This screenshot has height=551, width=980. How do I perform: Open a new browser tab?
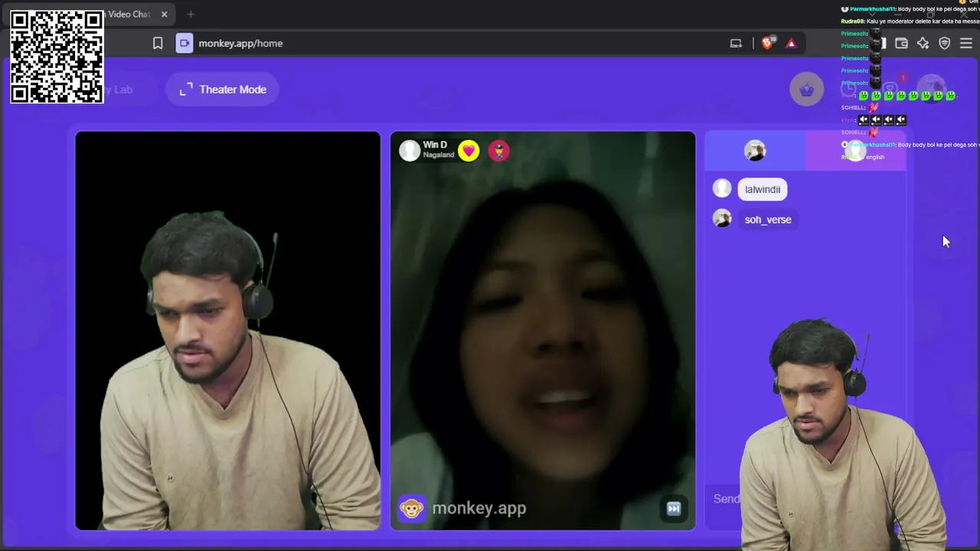[191, 15]
